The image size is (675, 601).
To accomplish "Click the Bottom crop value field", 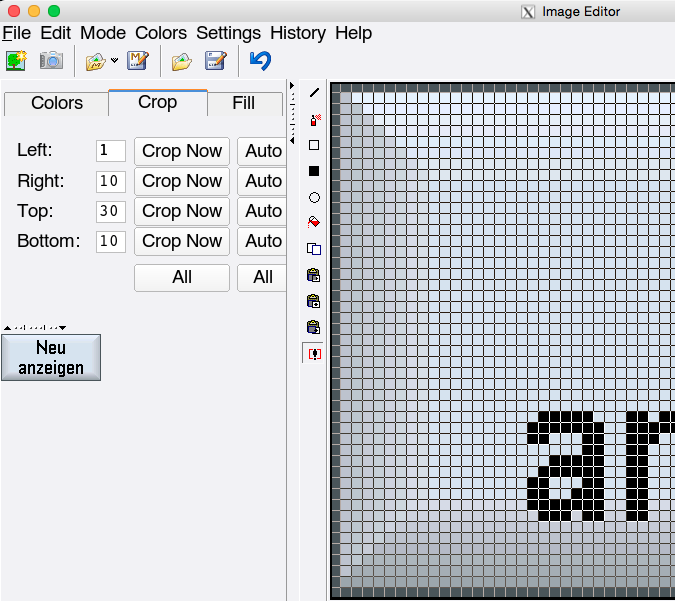I will point(110,241).
